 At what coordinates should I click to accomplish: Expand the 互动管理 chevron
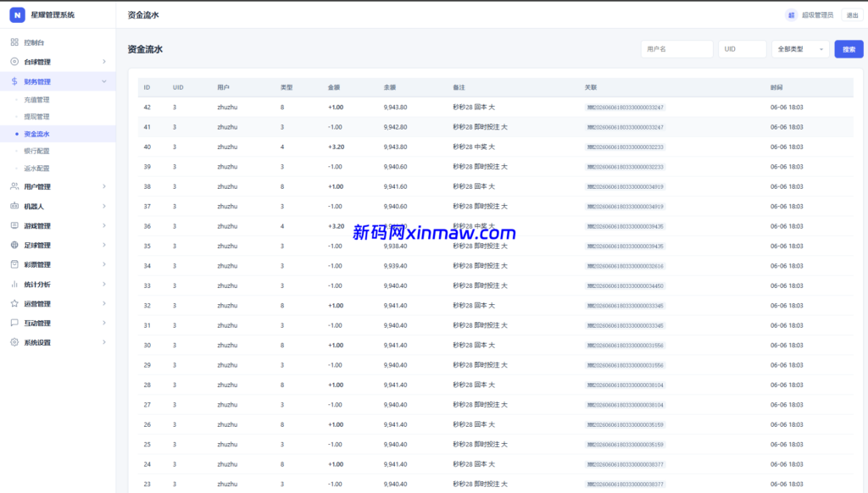[104, 323]
